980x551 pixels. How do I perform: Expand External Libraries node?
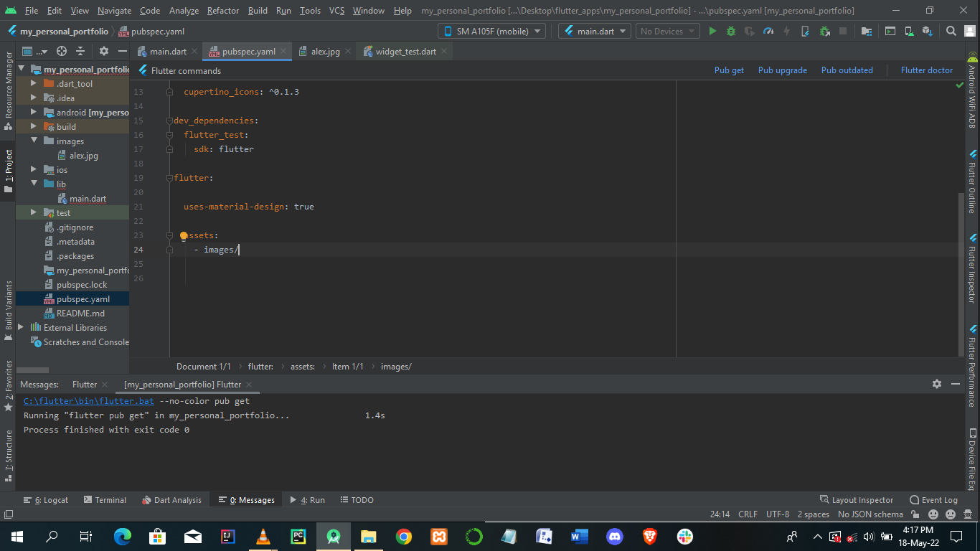[x=21, y=328]
